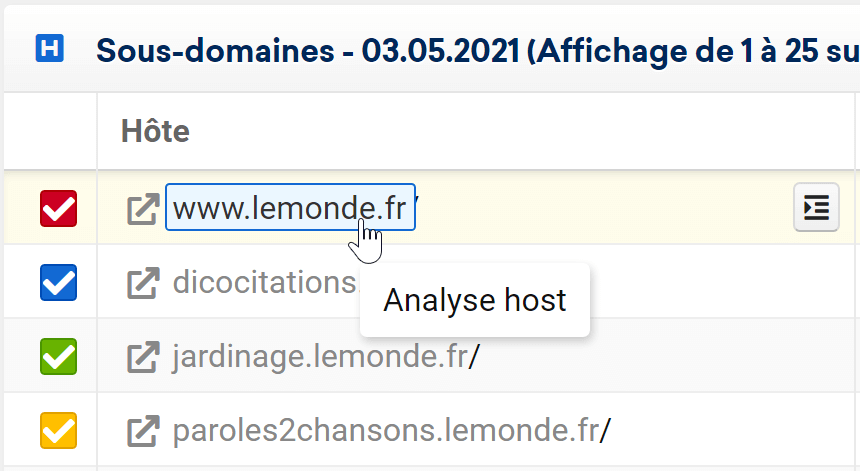The image size is (860, 471).
Task: Open jardinage.lemonde.fr external link icon
Action: click(x=143, y=357)
